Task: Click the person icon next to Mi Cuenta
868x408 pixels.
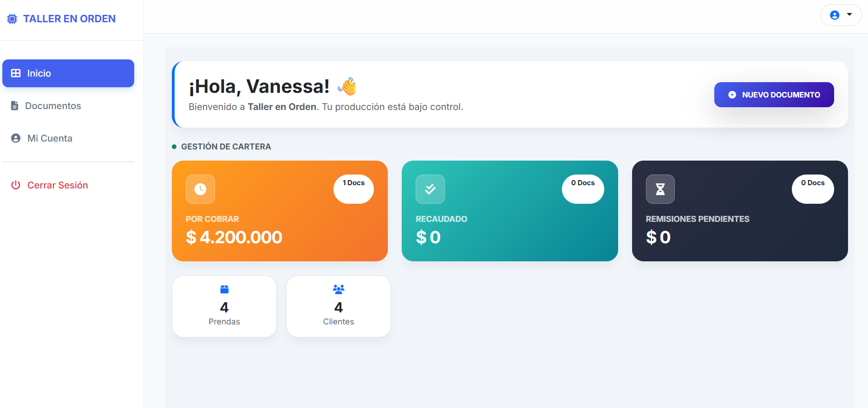Action: tap(15, 138)
